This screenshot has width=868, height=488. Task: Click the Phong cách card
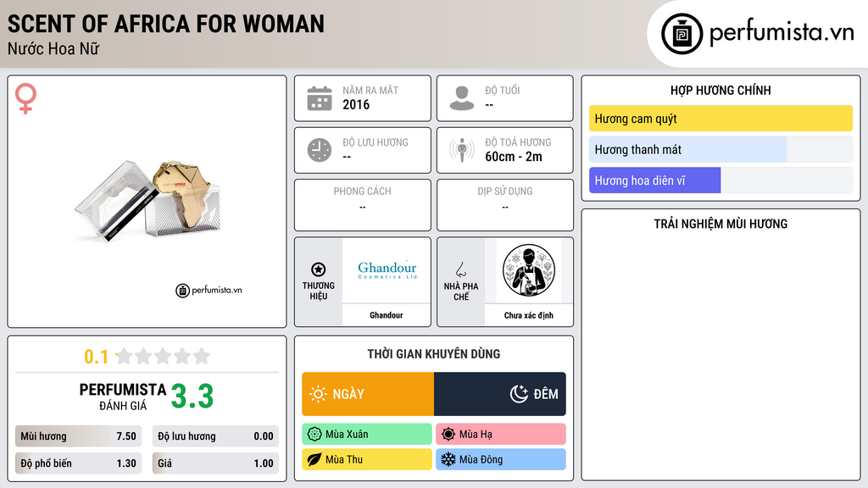click(363, 205)
